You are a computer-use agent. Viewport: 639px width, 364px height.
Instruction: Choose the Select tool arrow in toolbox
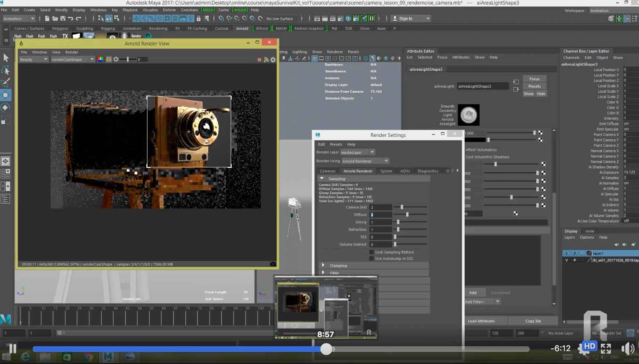pyautogui.click(x=6, y=57)
